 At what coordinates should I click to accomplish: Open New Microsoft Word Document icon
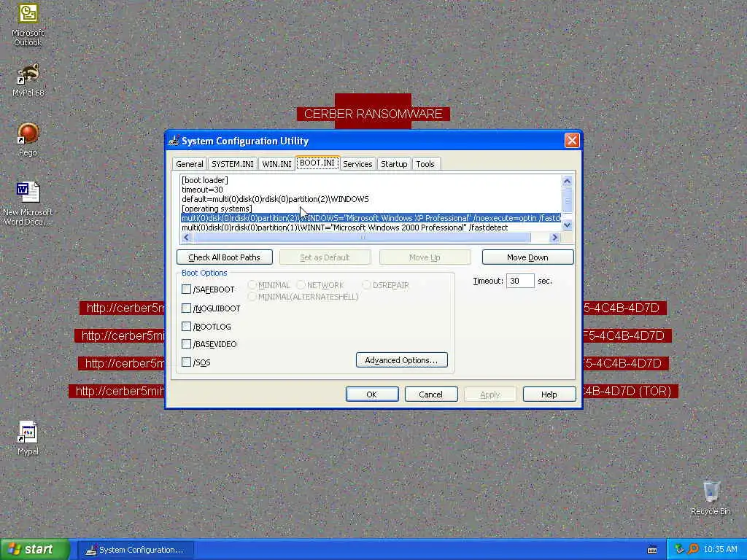click(x=28, y=203)
